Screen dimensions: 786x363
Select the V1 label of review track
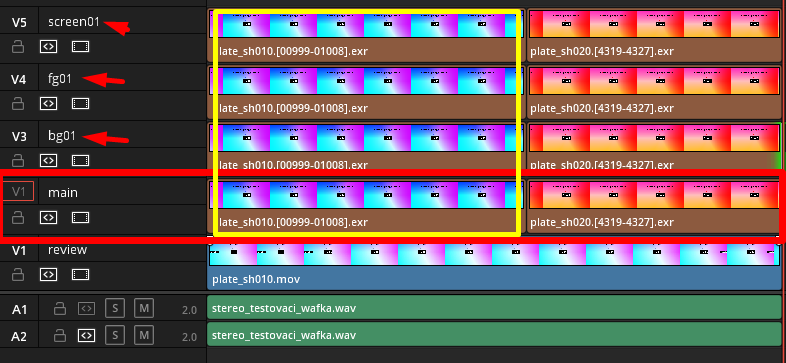pyautogui.click(x=19, y=250)
